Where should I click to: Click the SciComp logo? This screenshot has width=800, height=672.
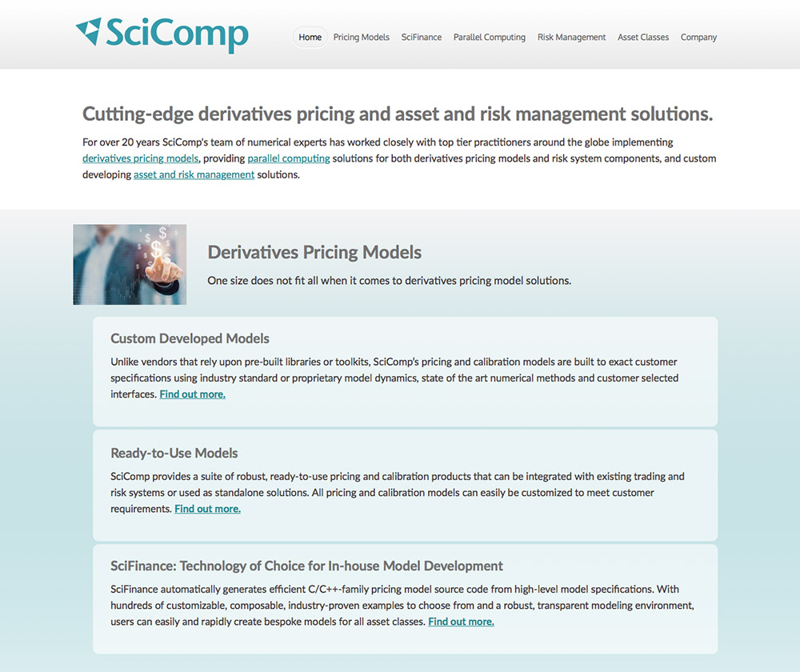(x=162, y=34)
